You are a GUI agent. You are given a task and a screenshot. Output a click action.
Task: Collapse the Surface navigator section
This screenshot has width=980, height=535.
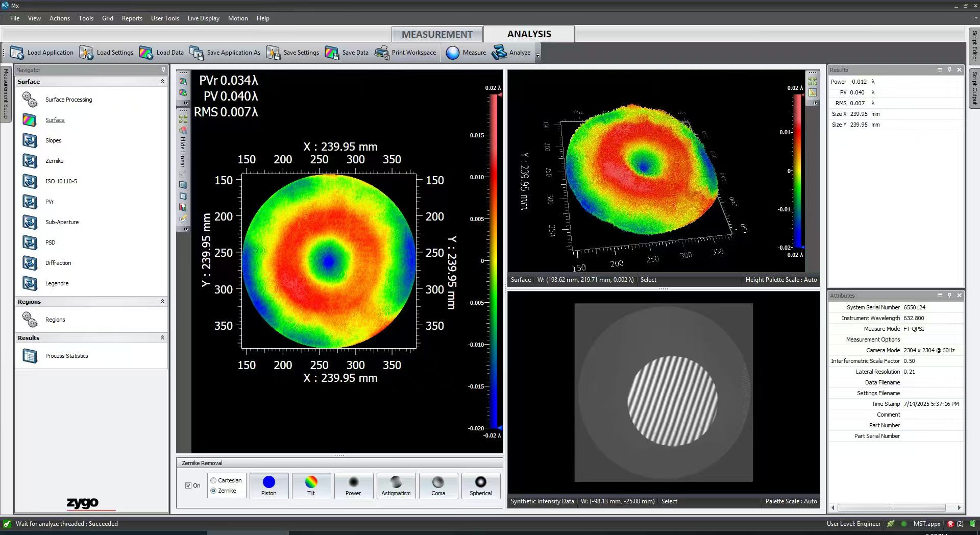pos(162,82)
